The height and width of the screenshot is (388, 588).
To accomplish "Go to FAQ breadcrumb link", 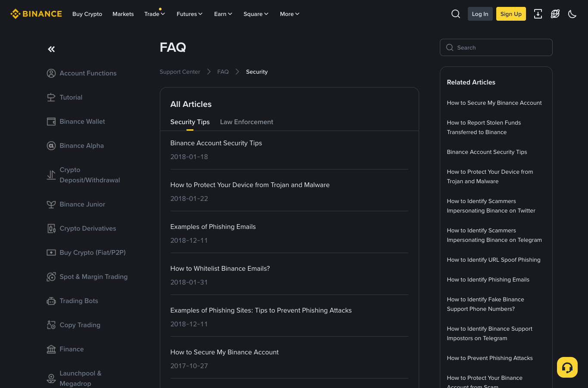I will 223,72.
